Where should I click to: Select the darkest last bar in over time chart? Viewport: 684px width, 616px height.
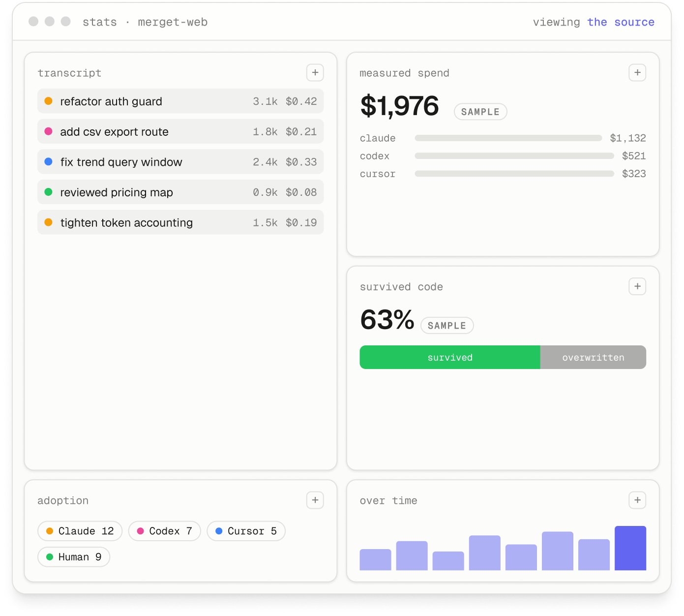pos(630,548)
